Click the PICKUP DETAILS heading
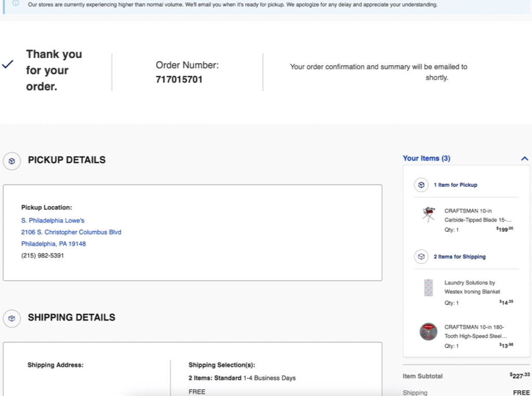 (x=66, y=160)
